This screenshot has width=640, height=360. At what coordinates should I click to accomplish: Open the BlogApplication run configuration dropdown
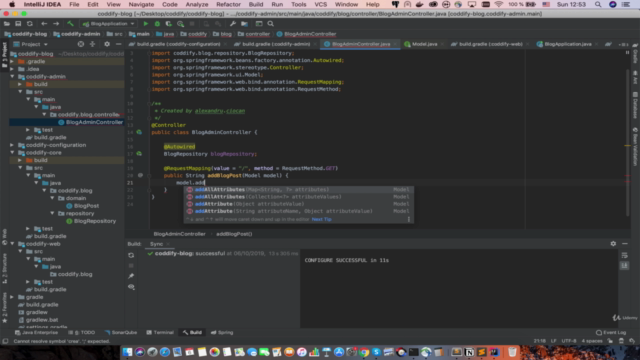click(x=109, y=24)
